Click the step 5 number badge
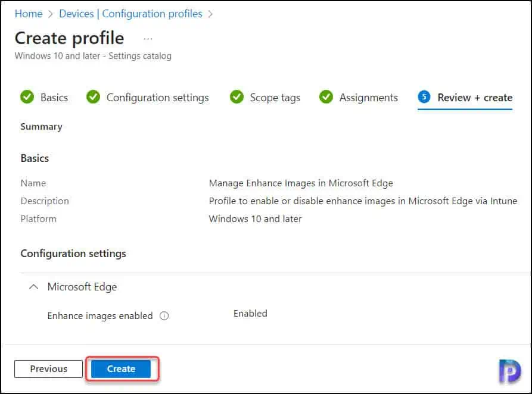 424,97
